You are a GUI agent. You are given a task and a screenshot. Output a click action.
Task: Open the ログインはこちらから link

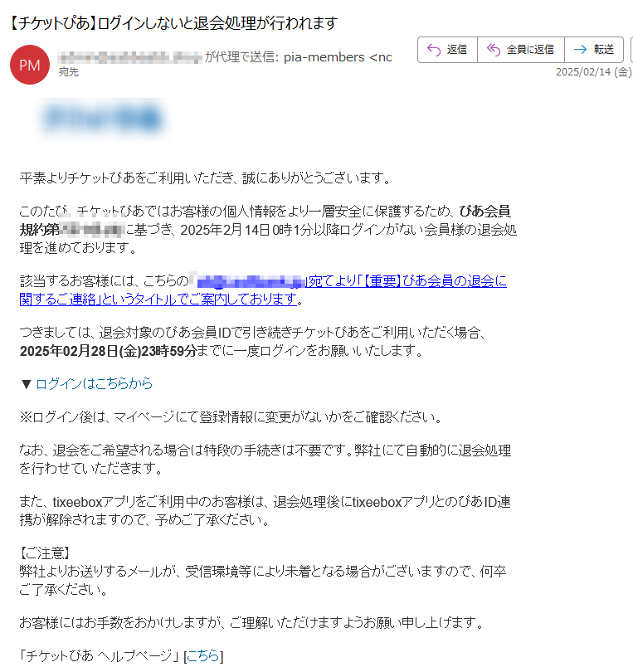pos(94,383)
